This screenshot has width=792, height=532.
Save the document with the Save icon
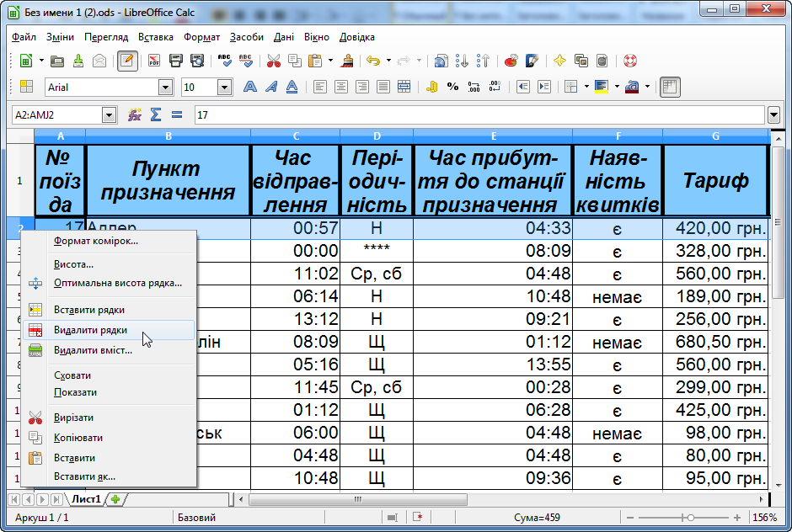78,61
